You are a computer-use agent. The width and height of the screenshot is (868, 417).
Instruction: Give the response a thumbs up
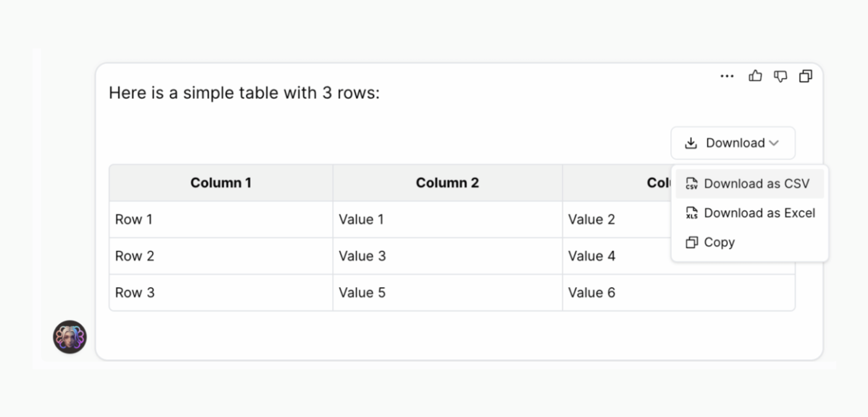tap(755, 76)
